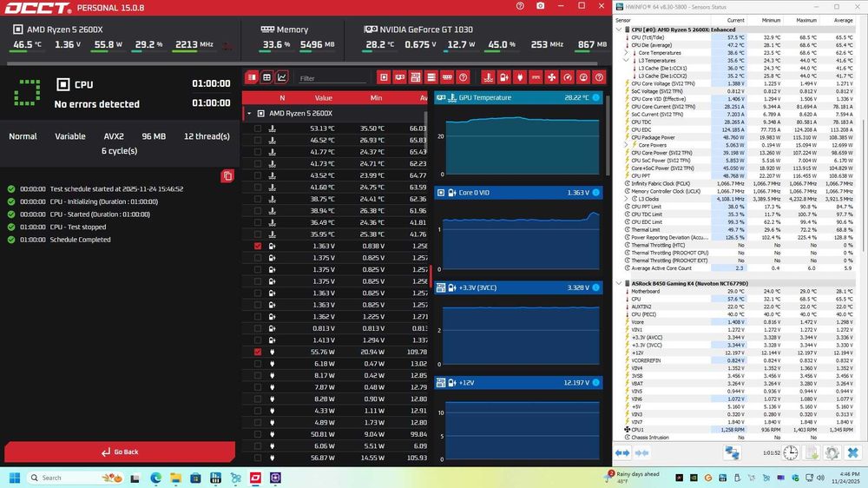Collapse L3 Temperatures node in HWiNFO
This screenshot has width=868, height=488.
pos(626,61)
